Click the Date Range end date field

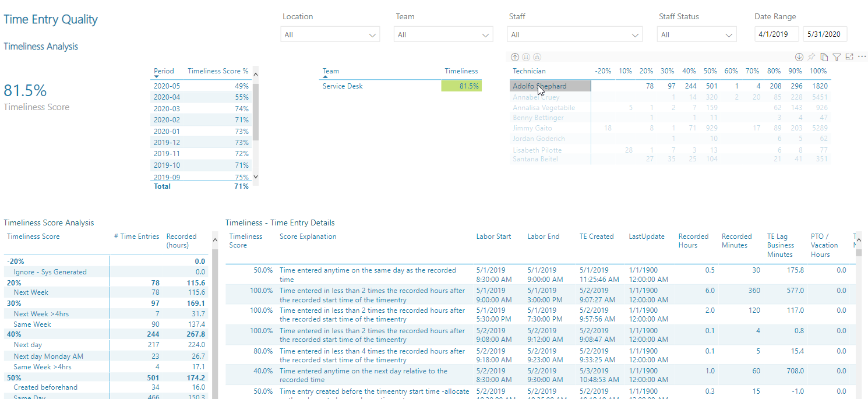pyautogui.click(x=825, y=34)
